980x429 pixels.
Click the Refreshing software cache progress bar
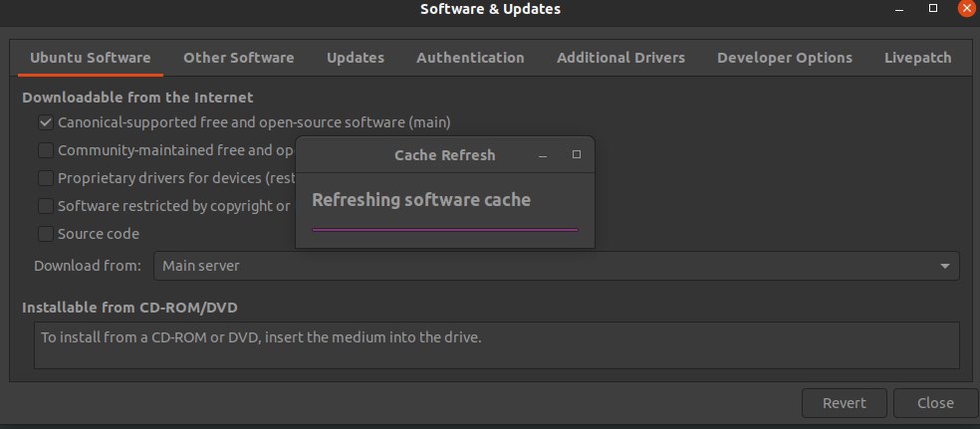[445, 230]
